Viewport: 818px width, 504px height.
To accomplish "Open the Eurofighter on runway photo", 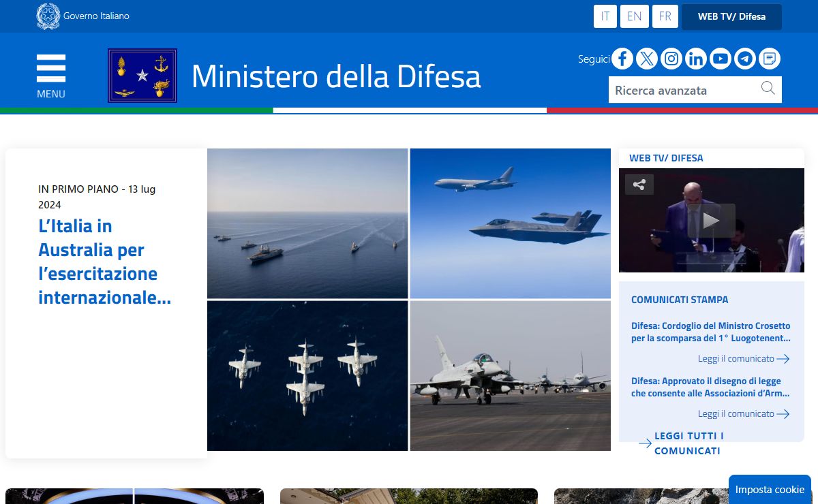I will point(511,376).
